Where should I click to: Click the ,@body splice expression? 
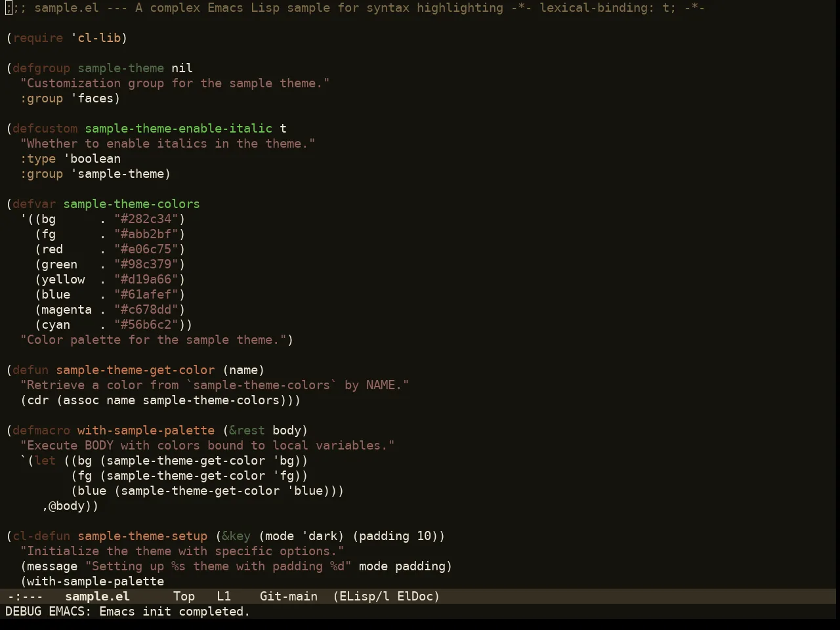click(x=67, y=506)
